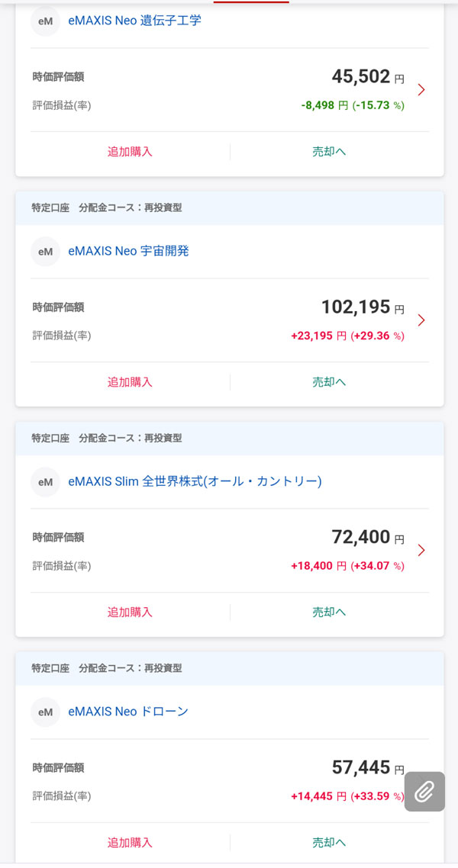Click the eM icon beside eMAXIS Neo ドローン
This screenshot has width=458, height=868.
point(45,712)
